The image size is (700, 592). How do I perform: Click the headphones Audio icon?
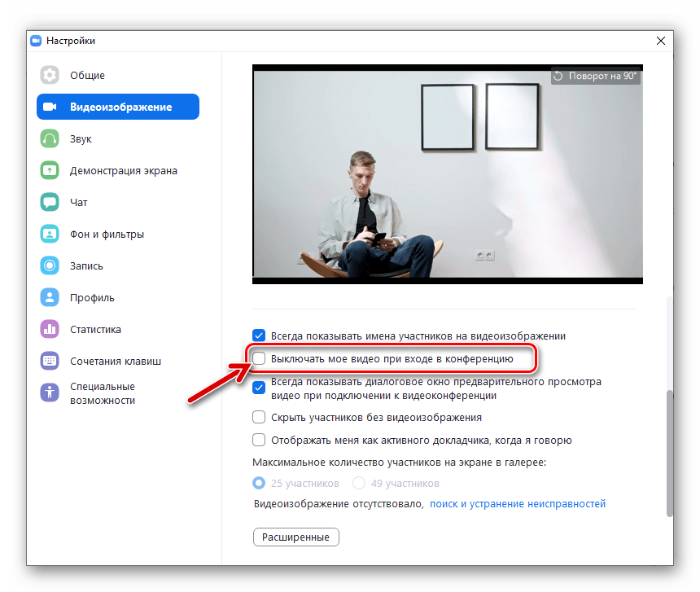click(50, 138)
